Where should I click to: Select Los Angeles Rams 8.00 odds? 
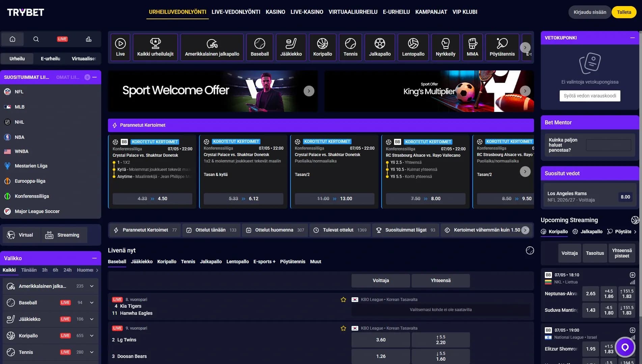tap(625, 197)
